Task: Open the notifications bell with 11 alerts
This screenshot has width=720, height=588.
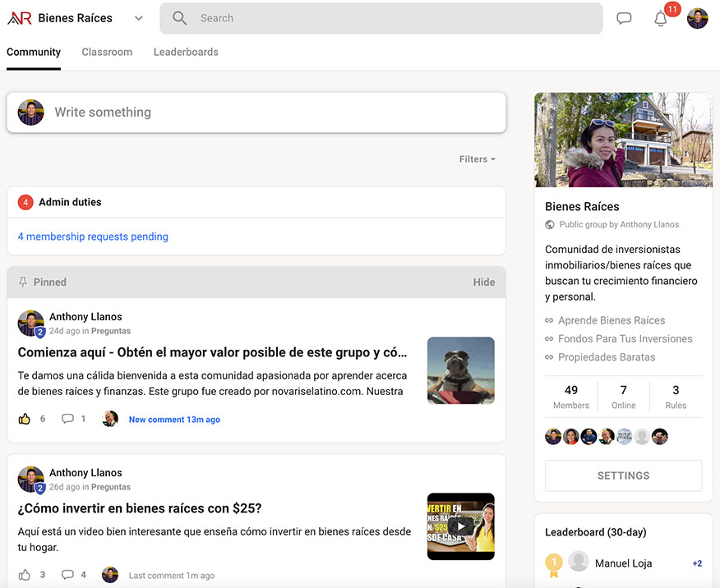Action: (x=661, y=19)
